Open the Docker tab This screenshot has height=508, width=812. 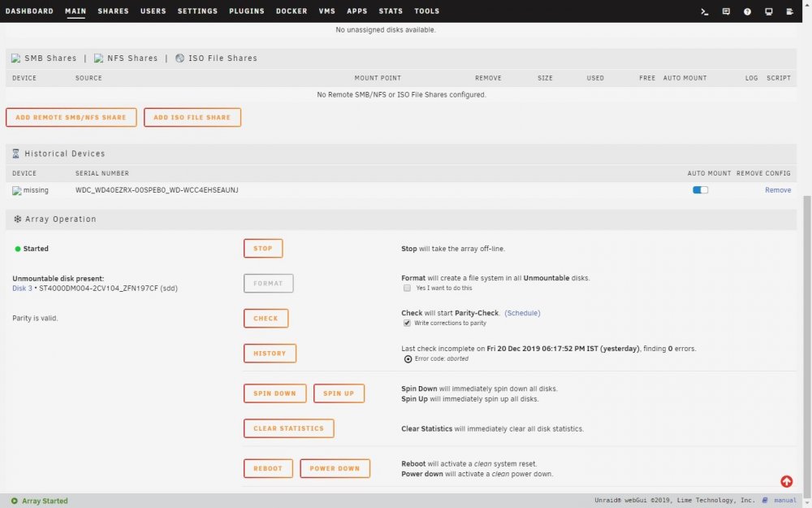(292, 11)
